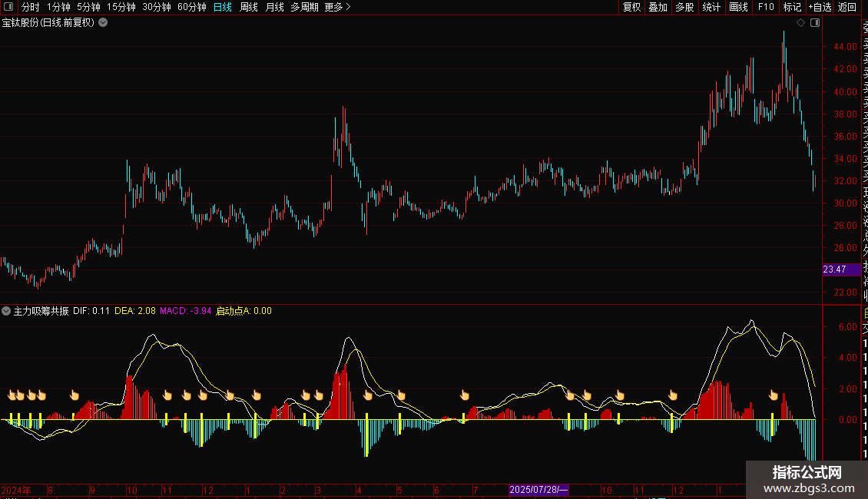The height and width of the screenshot is (499, 868).
Task: Open F10 company info
Action: pyautogui.click(x=766, y=7)
